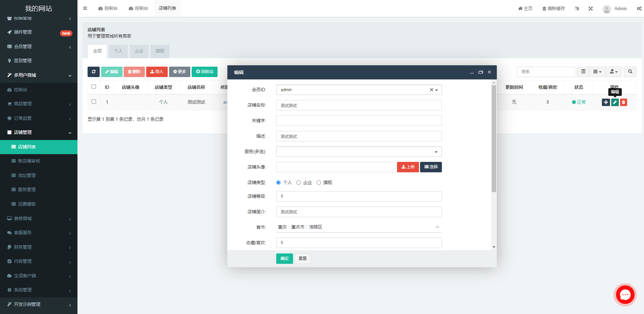Focus the 店铺名称 input field

point(359,105)
